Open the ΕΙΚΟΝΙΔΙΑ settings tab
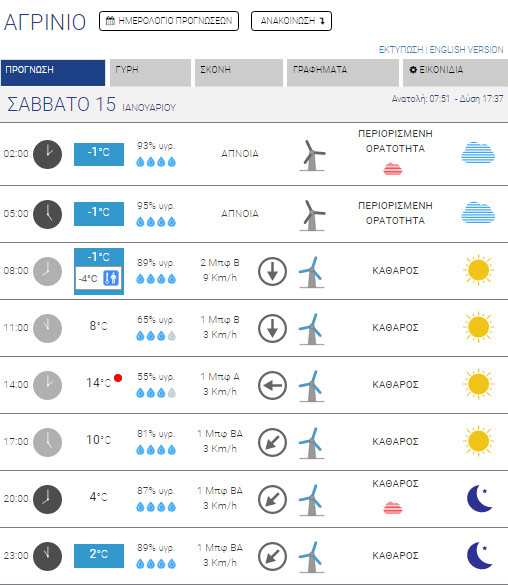 click(x=455, y=73)
